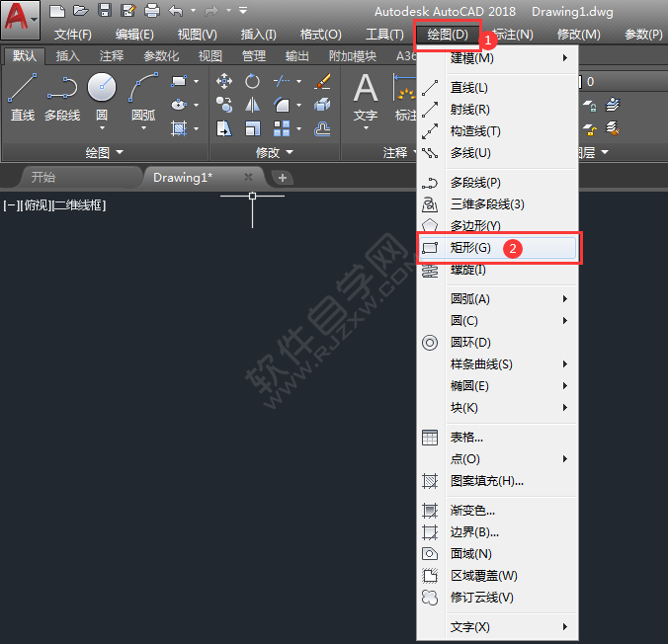Click the [-] viewport controls label

point(11,205)
